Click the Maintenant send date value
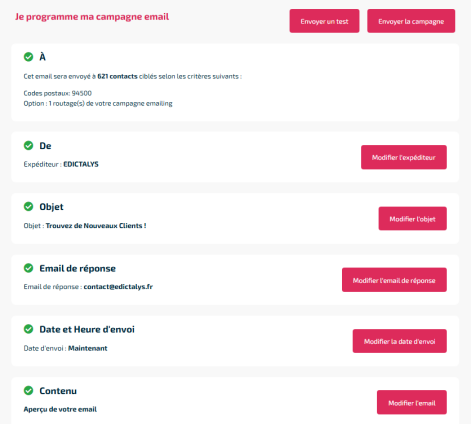The height and width of the screenshot is (424, 471). click(88, 348)
